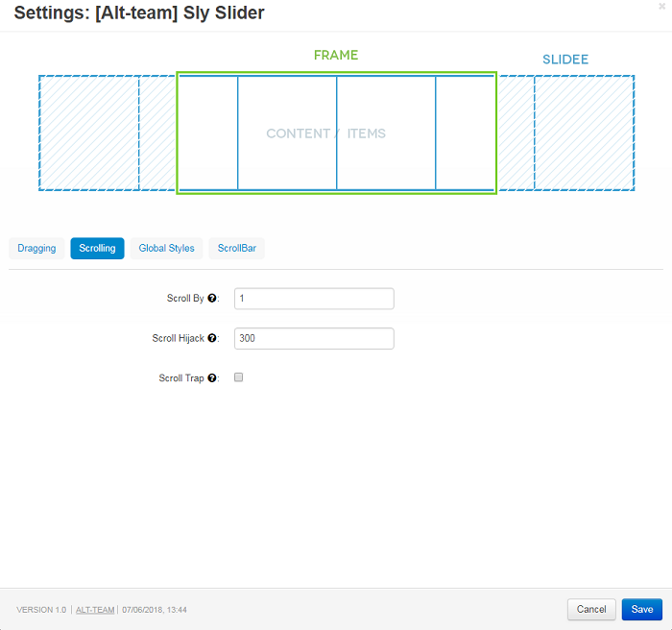672x630 pixels.
Task: Click the Scroll Trap help icon
Action: (212, 377)
